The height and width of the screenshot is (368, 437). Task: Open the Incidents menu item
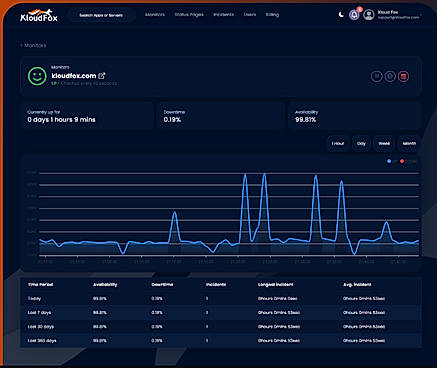pos(223,15)
